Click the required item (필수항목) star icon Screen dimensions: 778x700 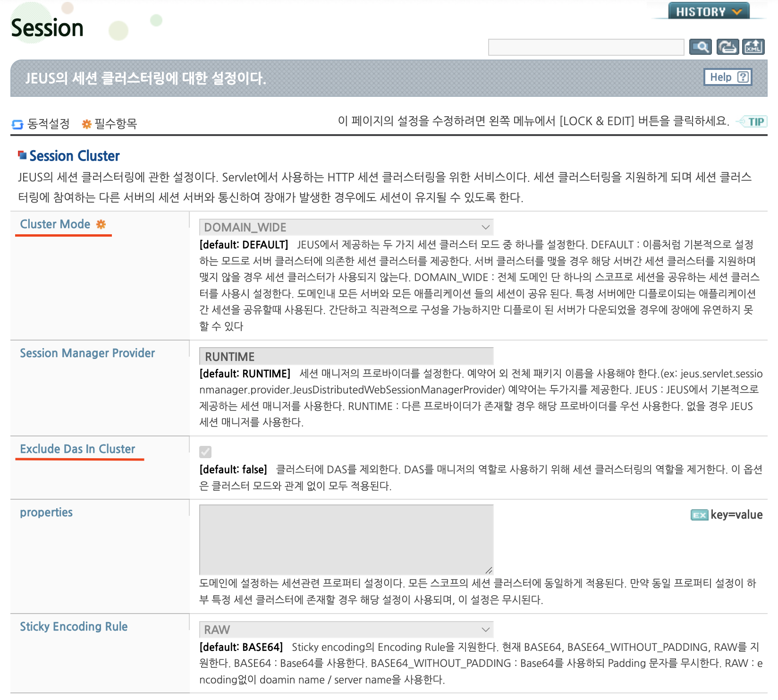click(x=86, y=124)
